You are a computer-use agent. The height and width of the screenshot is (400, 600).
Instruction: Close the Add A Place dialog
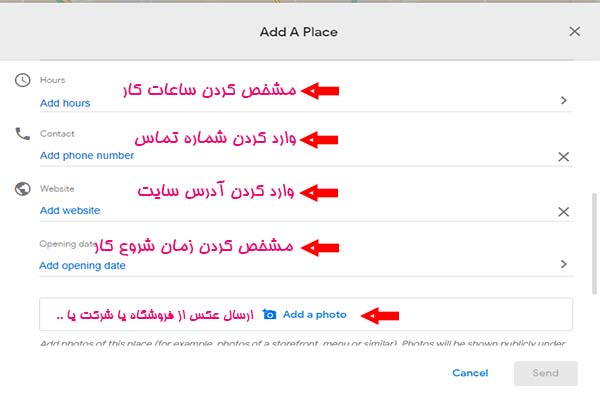click(574, 31)
